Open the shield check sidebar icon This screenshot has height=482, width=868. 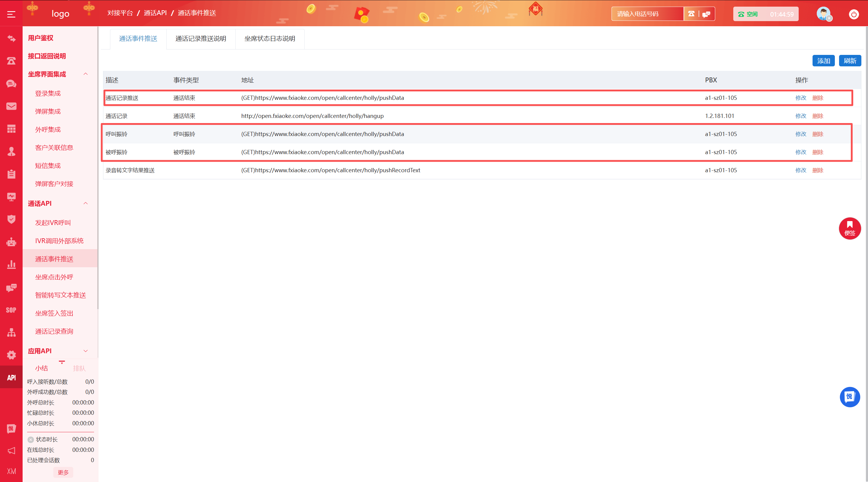[11, 219]
